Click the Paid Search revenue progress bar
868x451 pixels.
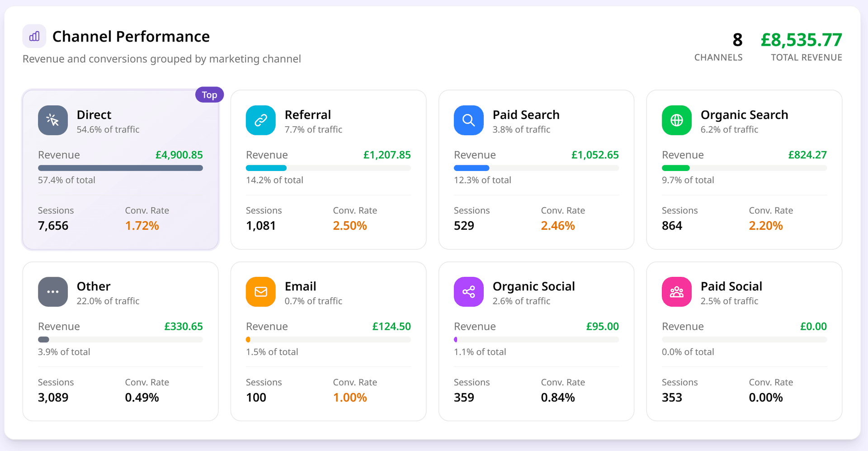point(536,168)
